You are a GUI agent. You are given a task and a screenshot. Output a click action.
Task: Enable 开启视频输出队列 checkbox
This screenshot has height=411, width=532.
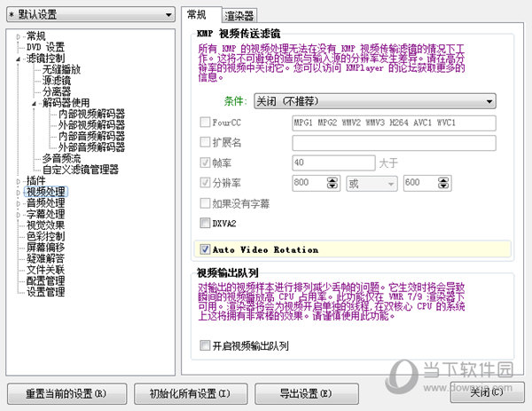(205, 345)
